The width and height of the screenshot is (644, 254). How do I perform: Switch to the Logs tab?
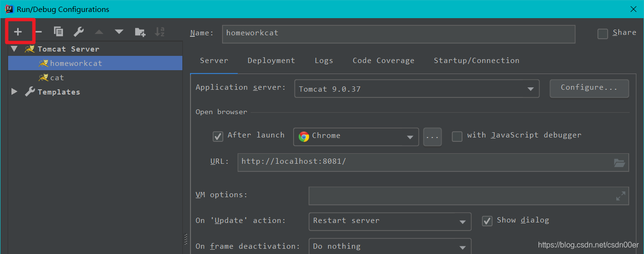tap(324, 61)
